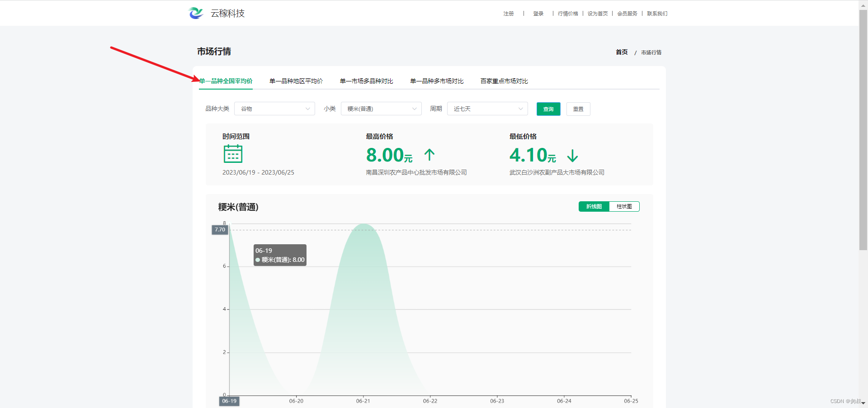Switch chart to 柱状图 view
This screenshot has width=868, height=408.
point(624,206)
